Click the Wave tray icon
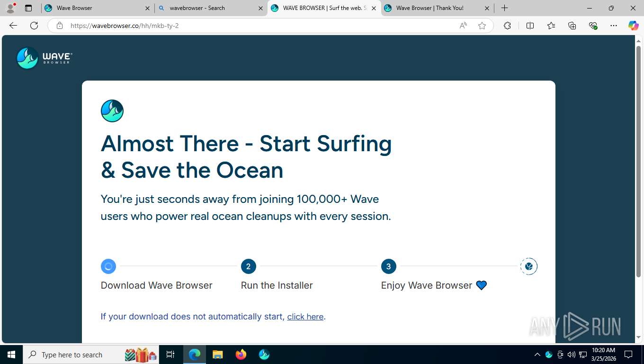The width and height of the screenshot is (644, 364). pos(549,355)
